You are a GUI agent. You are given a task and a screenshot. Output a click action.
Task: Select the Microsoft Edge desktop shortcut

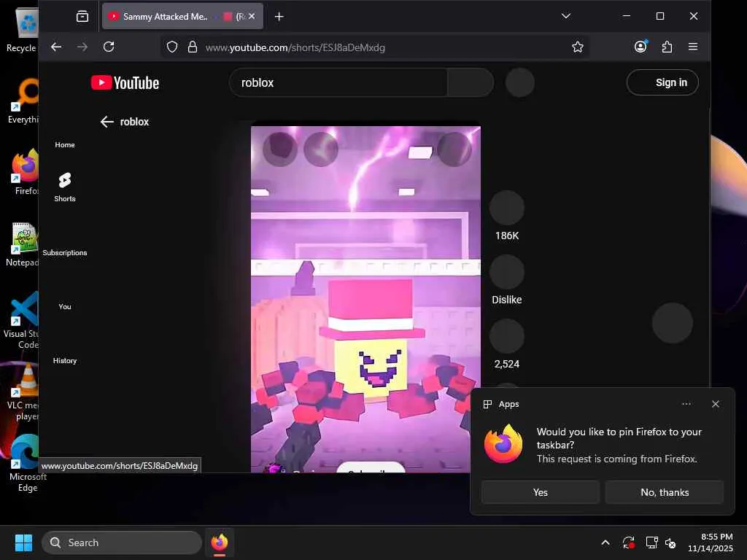tap(26, 463)
